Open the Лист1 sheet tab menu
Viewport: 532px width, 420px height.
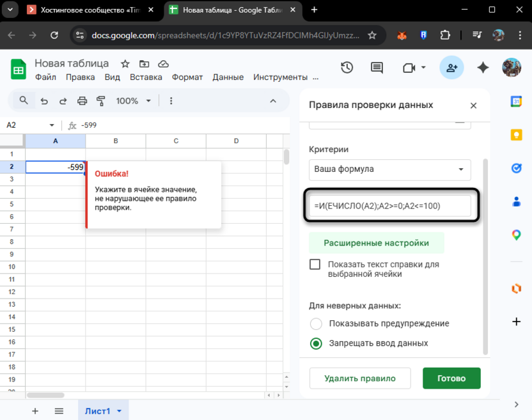coord(119,411)
